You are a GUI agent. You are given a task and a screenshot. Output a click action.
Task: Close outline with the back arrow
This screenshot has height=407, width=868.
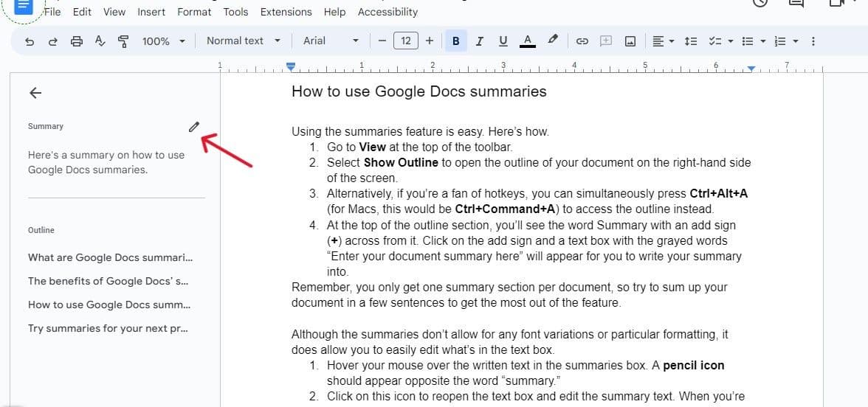[x=35, y=93]
